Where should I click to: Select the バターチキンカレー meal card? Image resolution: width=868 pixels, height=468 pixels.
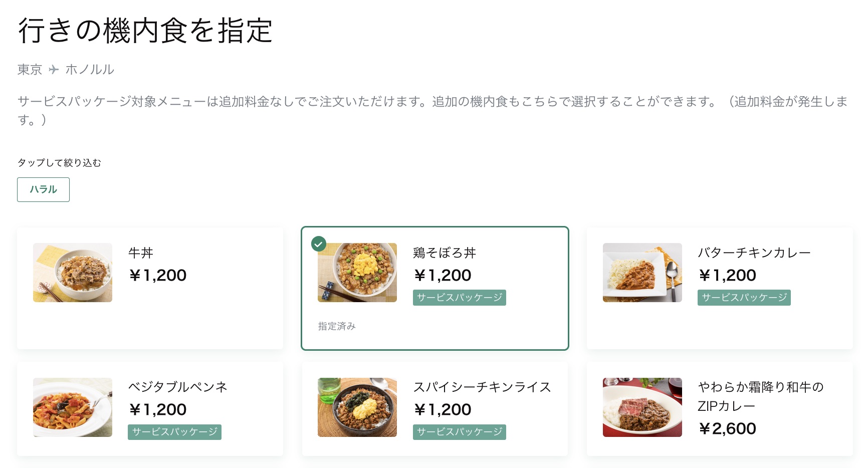[720, 288]
